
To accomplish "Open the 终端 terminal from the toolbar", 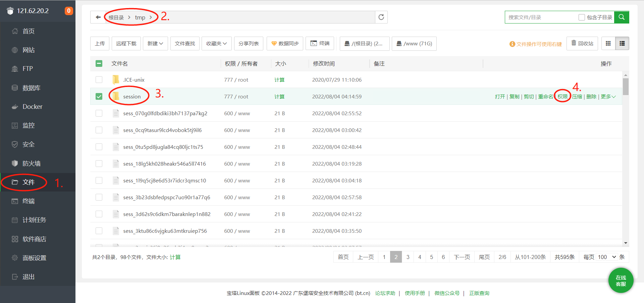I will pos(320,43).
